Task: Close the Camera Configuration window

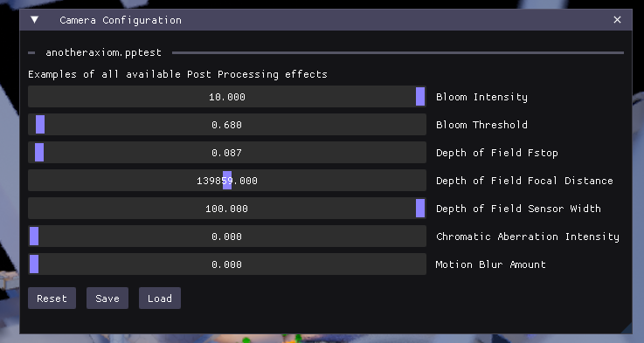Action: 617,20
